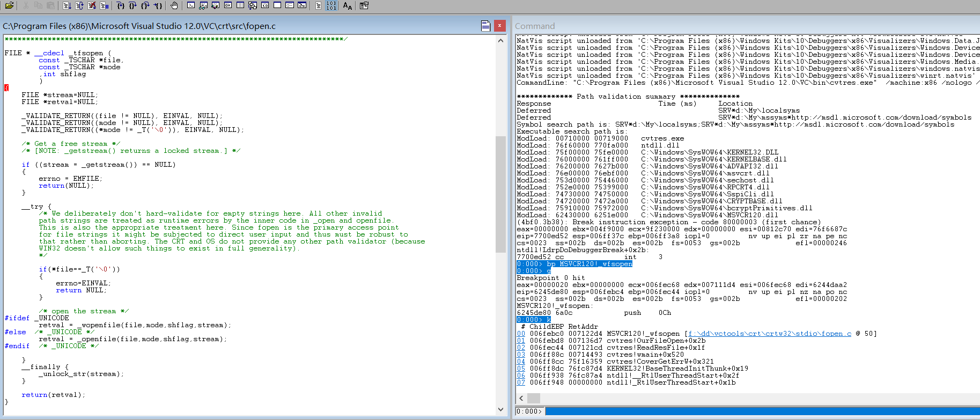Close the fopen.c source window
Viewport: 980px width, 420px height.
tap(500, 26)
